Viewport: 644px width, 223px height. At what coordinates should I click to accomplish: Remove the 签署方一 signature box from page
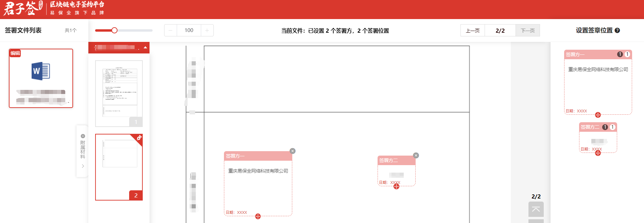tap(292, 151)
